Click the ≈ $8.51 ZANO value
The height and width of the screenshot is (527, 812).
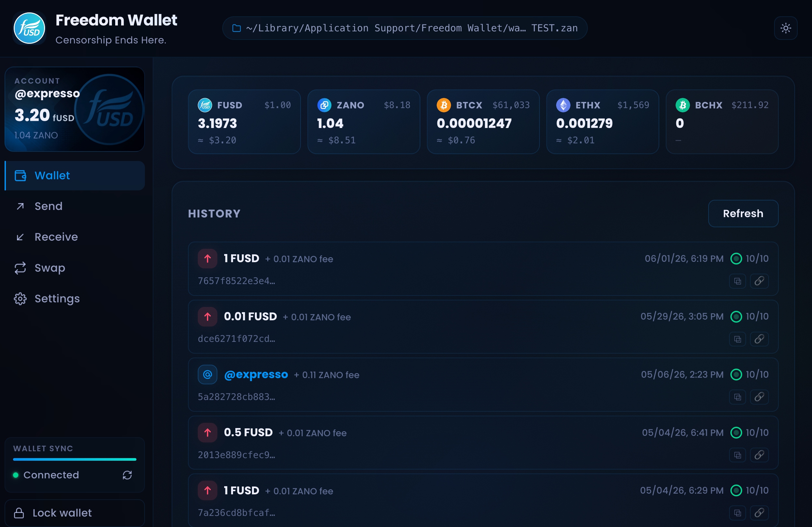(336, 140)
